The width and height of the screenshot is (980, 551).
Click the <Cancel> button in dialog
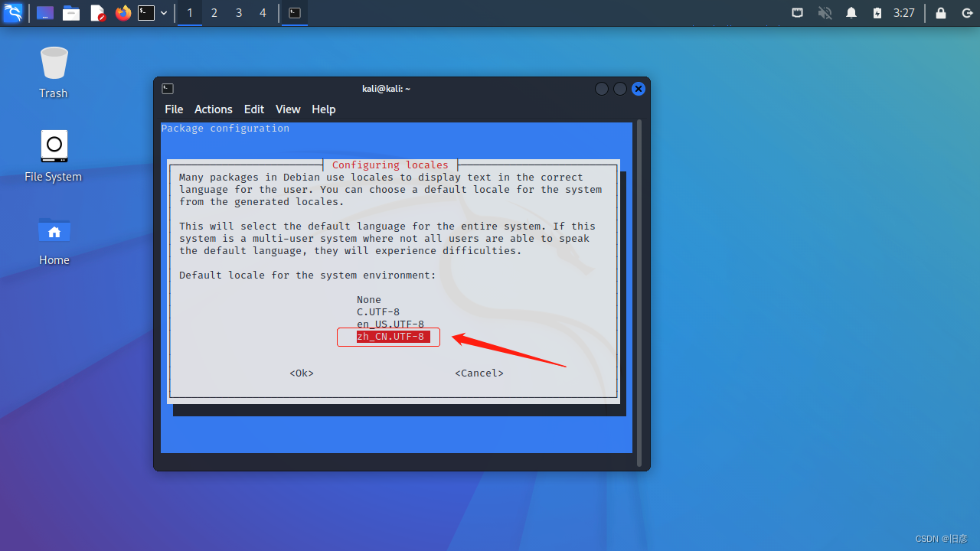479,373
